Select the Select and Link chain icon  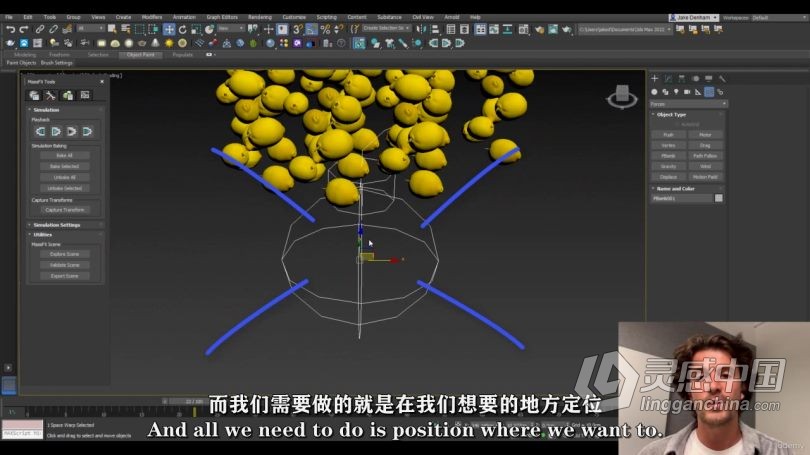tap(40, 29)
